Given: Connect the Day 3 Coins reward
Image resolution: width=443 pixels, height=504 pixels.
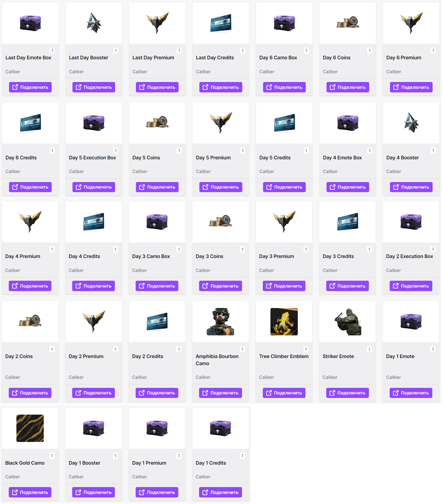Looking at the screenshot, I should [220, 286].
